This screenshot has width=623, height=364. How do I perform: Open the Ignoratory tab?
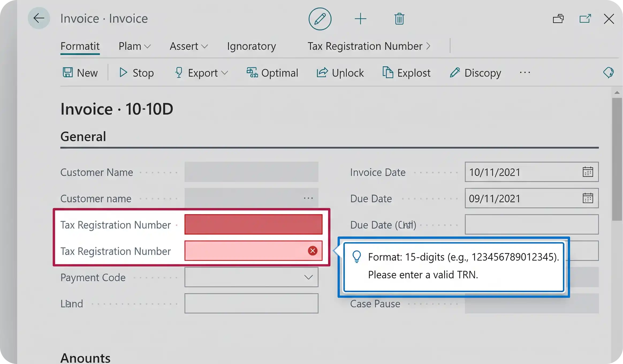coord(251,46)
